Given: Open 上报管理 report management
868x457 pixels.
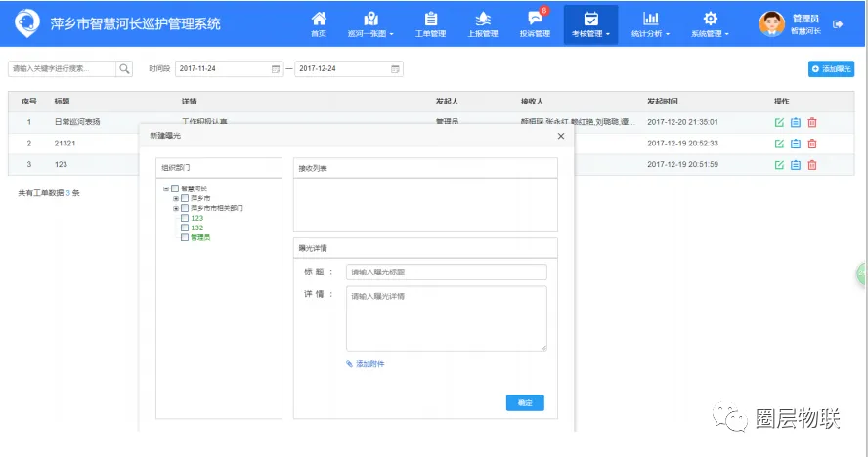Looking at the screenshot, I should click(x=483, y=24).
